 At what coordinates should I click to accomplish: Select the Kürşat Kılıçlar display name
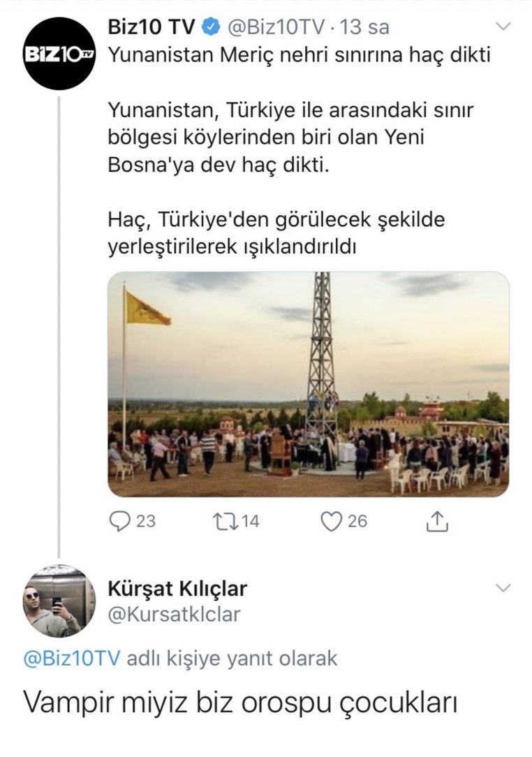click(177, 589)
